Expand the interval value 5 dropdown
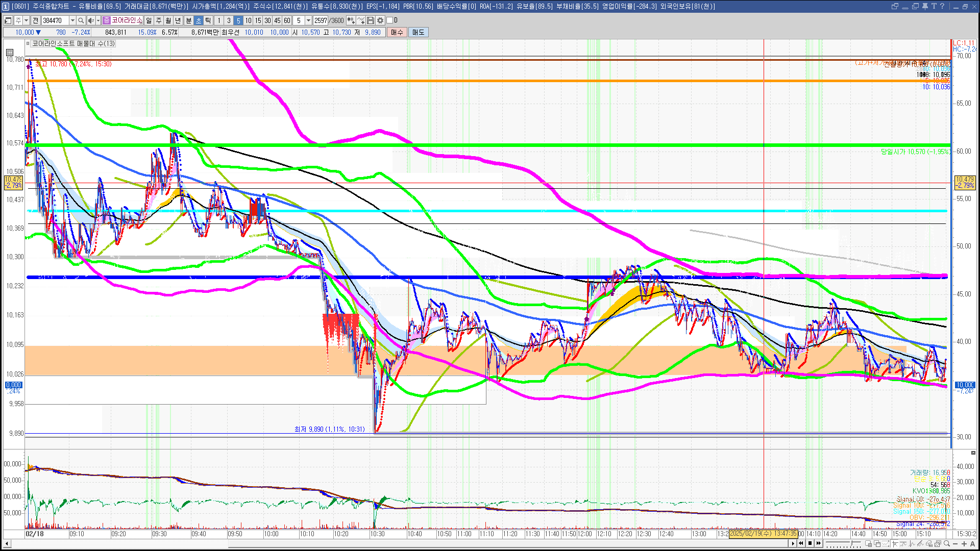 308,20
